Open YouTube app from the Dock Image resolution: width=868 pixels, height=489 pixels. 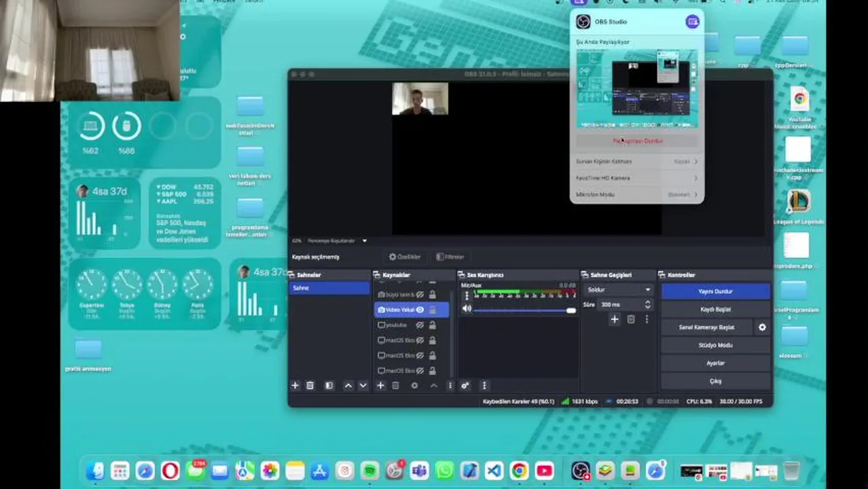pos(544,471)
